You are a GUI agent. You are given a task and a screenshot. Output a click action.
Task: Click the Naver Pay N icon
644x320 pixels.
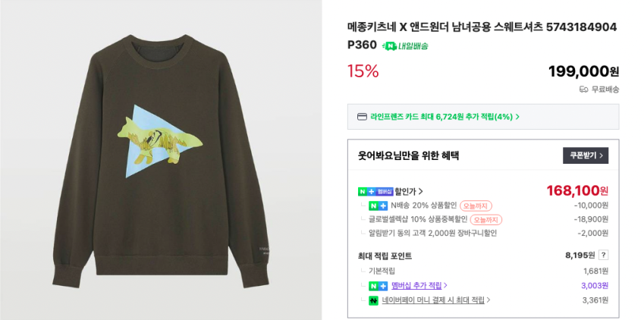[373, 300]
